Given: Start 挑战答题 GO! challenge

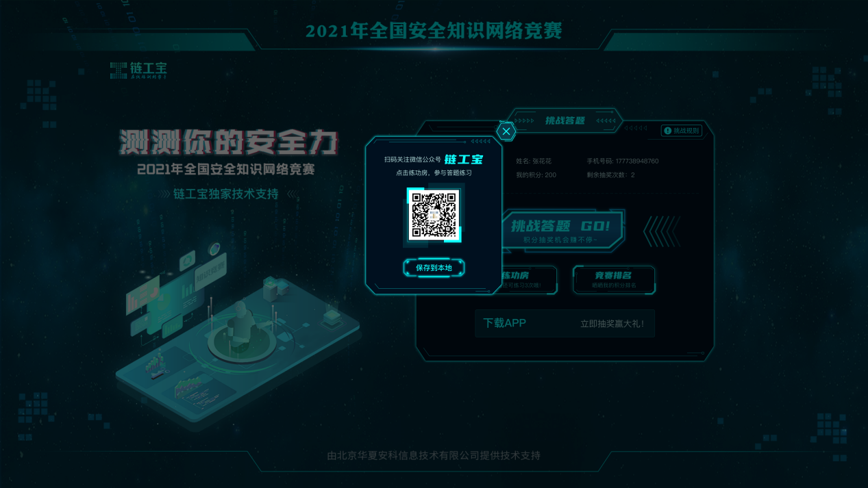Looking at the screenshot, I should [563, 231].
